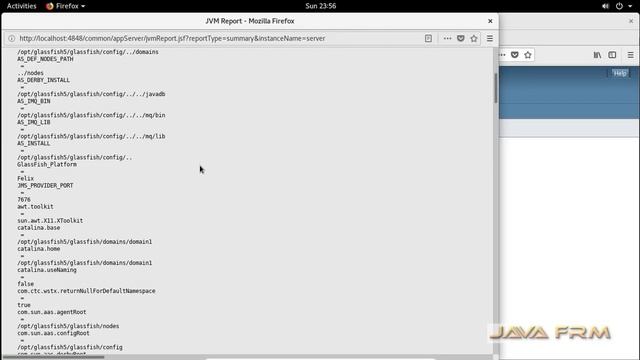Select catalina.home property line
Image resolution: width=640 pixels, height=360 pixels.
(x=39, y=249)
